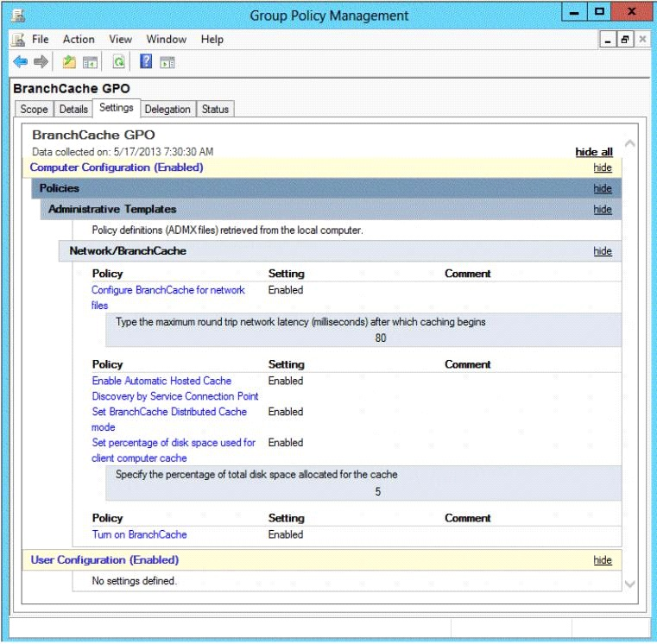Click the MMC document icon beside File menu
Screen dimensions: 657x644
[18, 40]
